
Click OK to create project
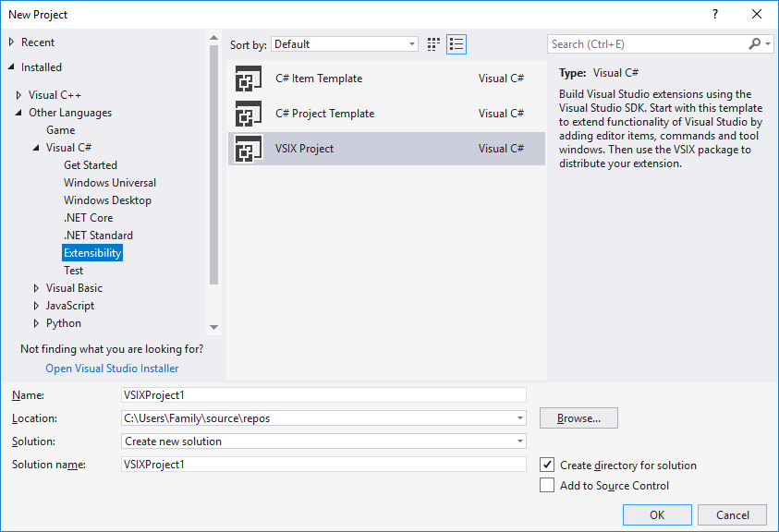657,515
